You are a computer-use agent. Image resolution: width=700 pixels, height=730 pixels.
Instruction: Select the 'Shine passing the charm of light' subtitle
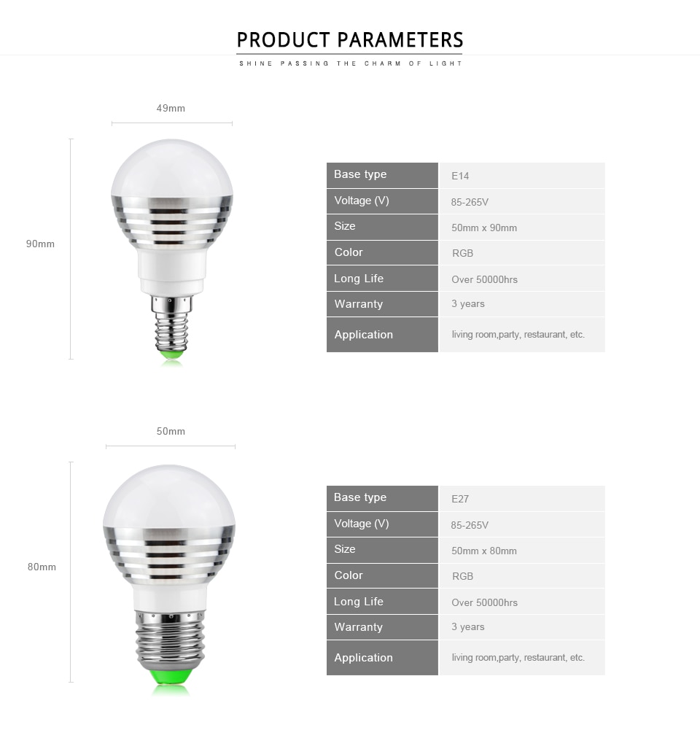pyautogui.click(x=350, y=63)
